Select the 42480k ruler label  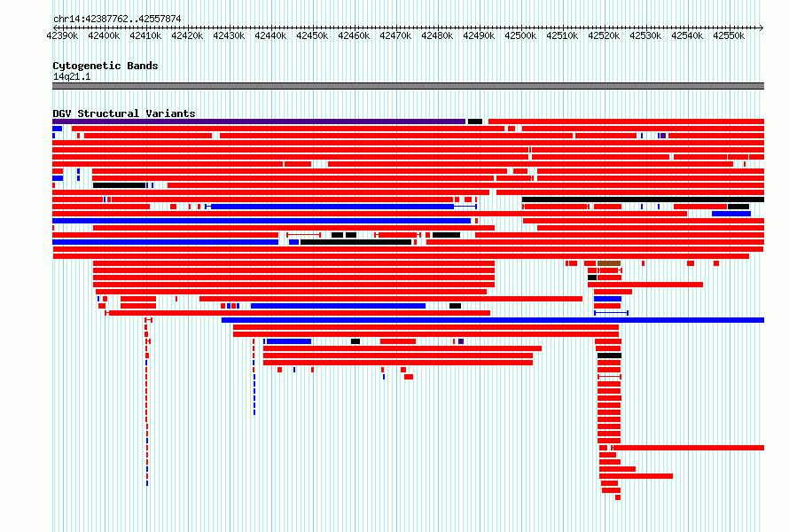(437, 35)
